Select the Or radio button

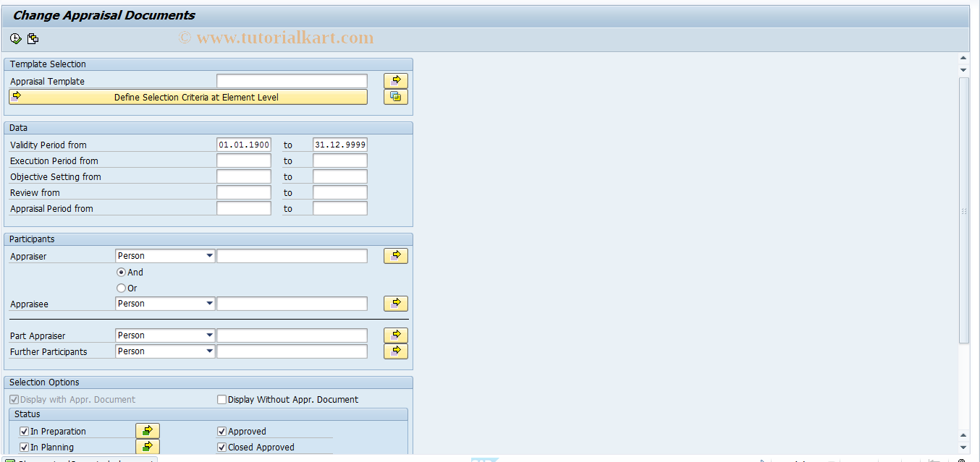coord(121,288)
